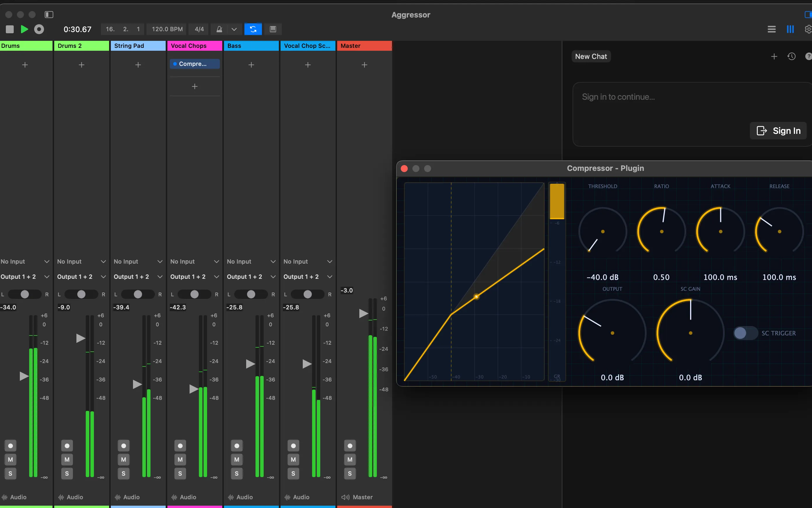Mute the String Pad track
The image size is (812, 508).
[x=123, y=459]
